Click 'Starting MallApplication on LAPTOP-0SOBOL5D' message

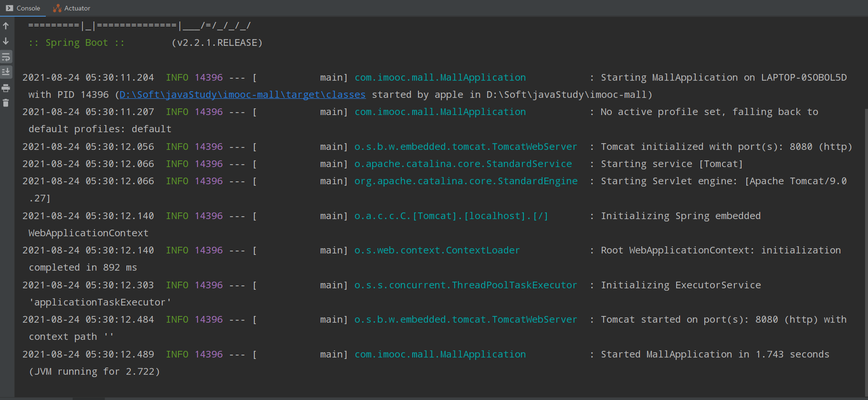(724, 77)
